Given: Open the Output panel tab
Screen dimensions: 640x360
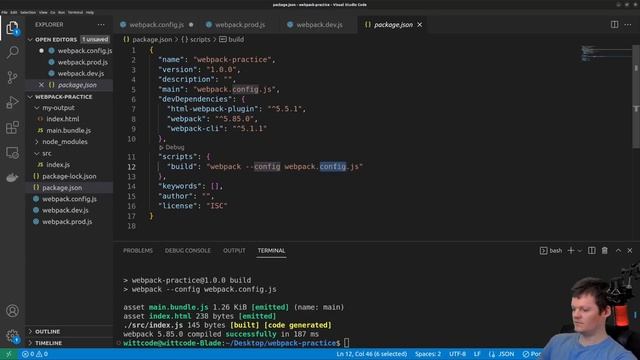Looking at the screenshot, I should pos(234,250).
